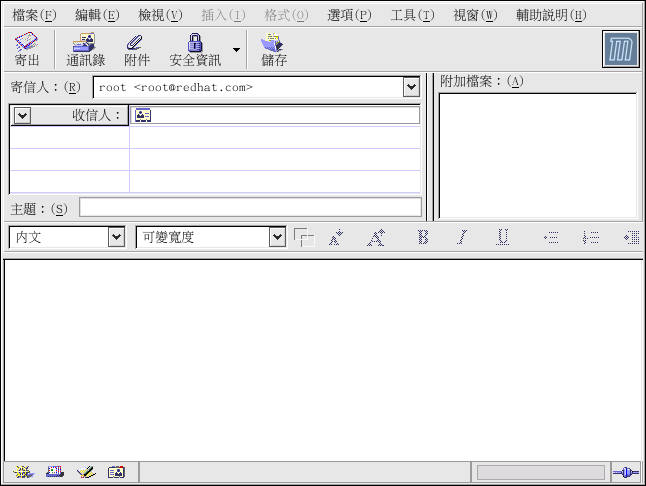The width and height of the screenshot is (646, 486).
Task: Open the 通訊錄 address book from toolbar
Action: coord(86,48)
